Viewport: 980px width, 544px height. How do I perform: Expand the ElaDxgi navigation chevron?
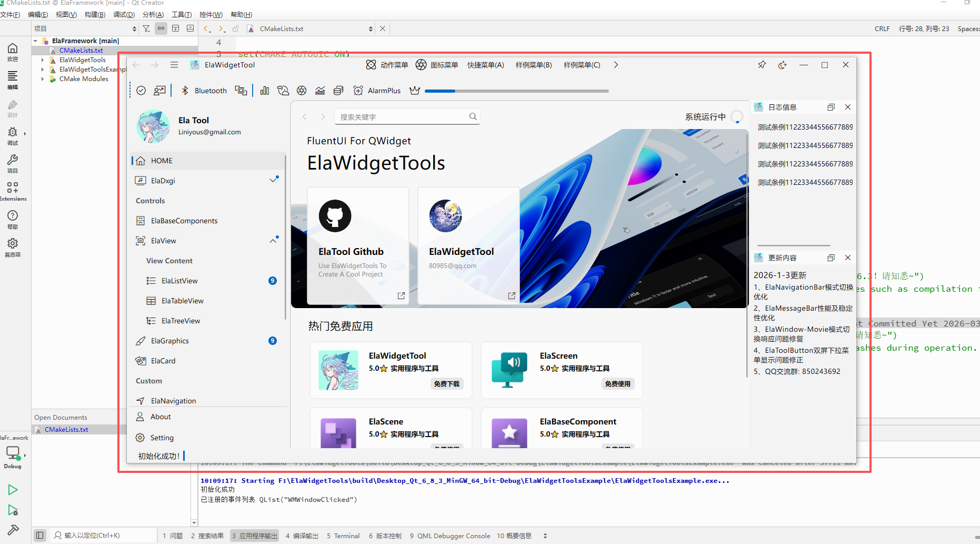pyautogui.click(x=273, y=180)
